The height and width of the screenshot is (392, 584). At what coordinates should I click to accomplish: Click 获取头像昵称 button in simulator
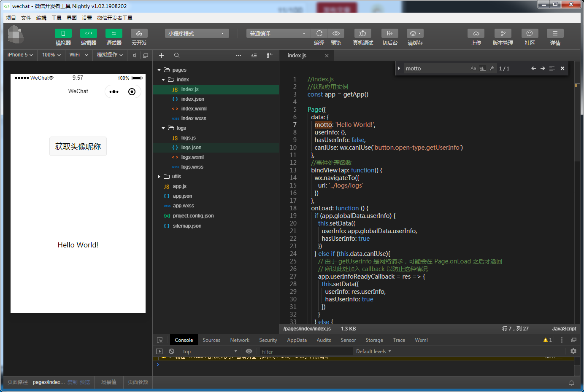tap(78, 146)
